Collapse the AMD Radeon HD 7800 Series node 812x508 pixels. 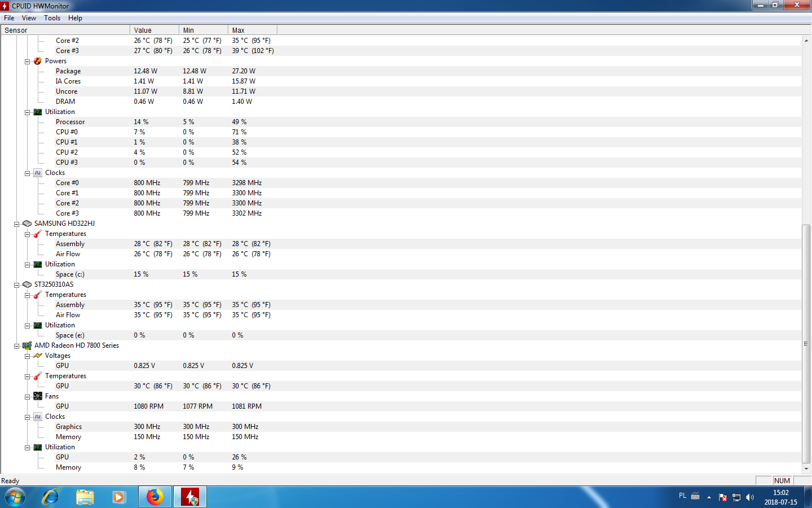click(x=16, y=346)
